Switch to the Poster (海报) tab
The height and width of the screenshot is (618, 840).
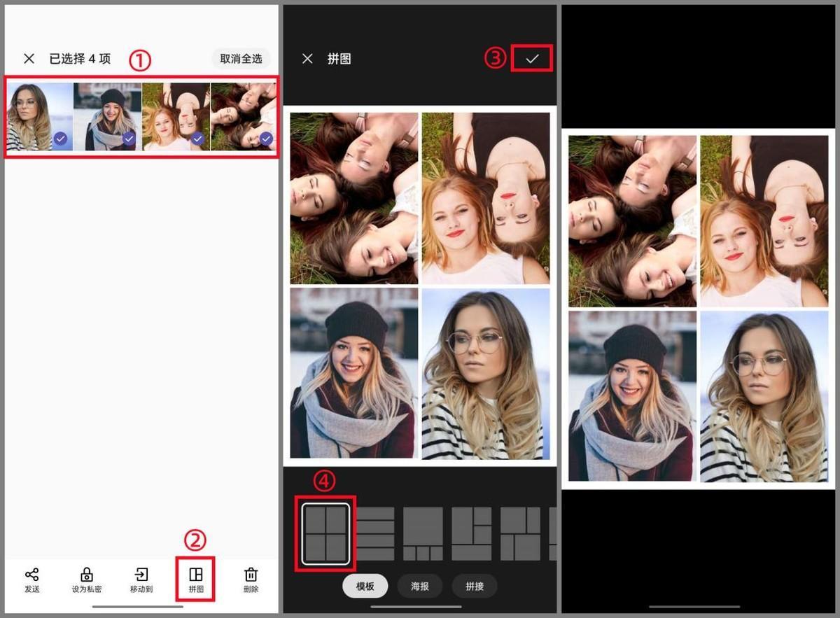pyautogui.click(x=420, y=586)
